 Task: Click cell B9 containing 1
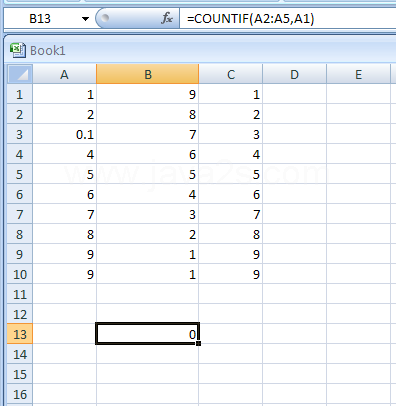[148, 254]
